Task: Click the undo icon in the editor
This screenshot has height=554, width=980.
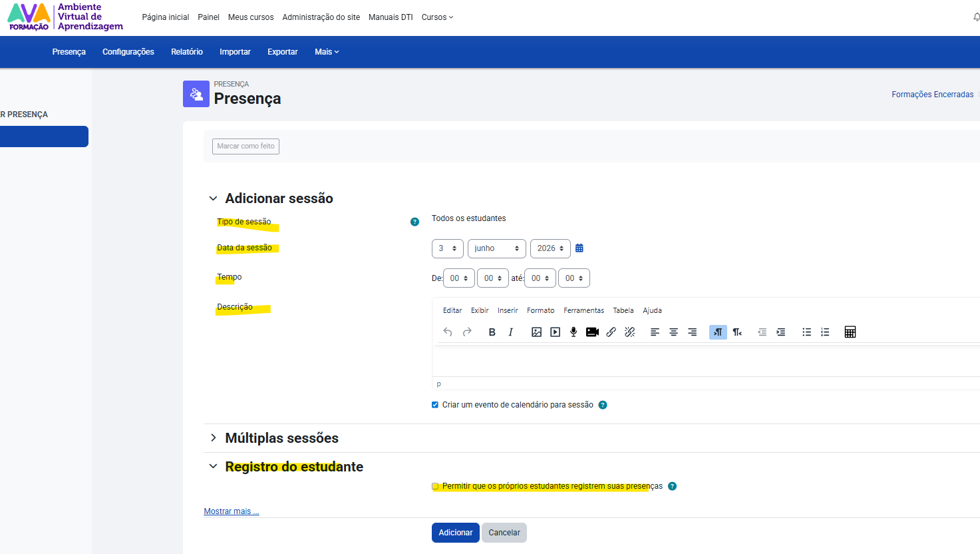Action: click(448, 332)
